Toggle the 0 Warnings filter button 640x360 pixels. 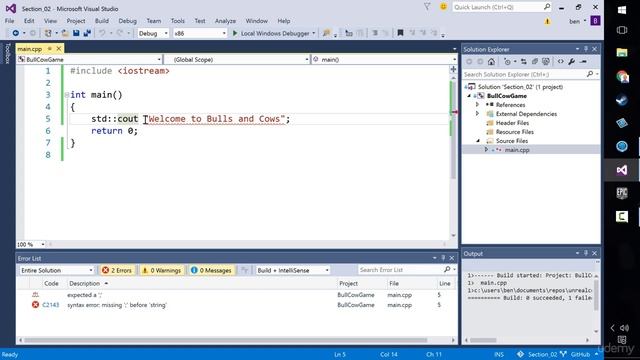162,270
